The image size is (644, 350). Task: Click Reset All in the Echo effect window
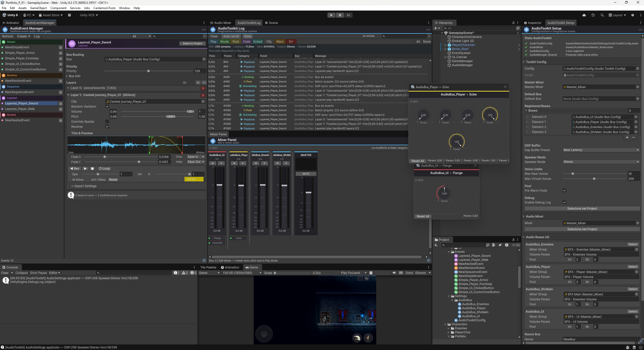pyautogui.click(x=417, y=161)
